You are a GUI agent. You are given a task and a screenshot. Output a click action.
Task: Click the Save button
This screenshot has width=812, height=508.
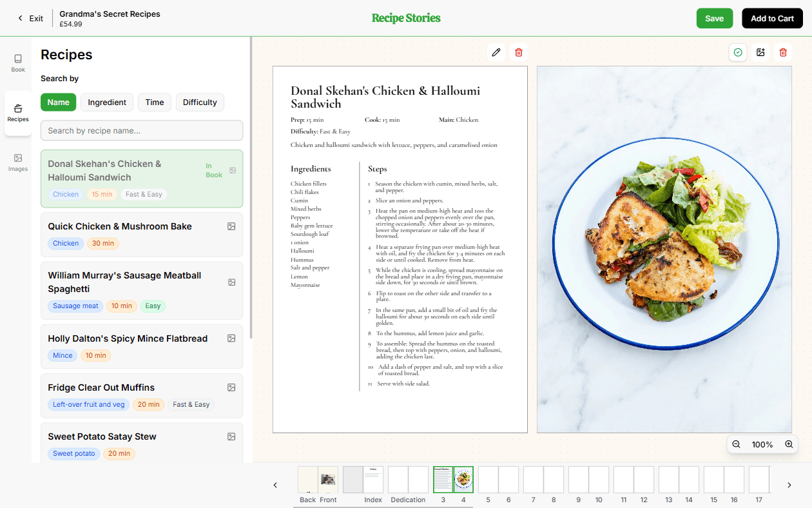(x=714, y=18)
